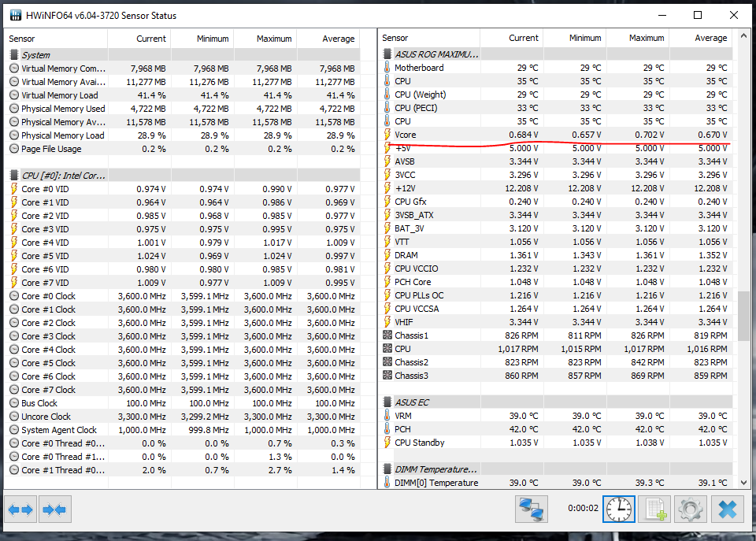
Task: Select the PCH Core voltage row
Action: pos(555,282)
